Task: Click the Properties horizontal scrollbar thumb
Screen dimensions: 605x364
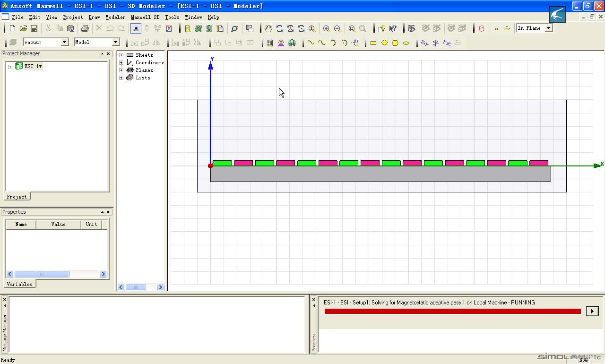Action: click(42, 274)
